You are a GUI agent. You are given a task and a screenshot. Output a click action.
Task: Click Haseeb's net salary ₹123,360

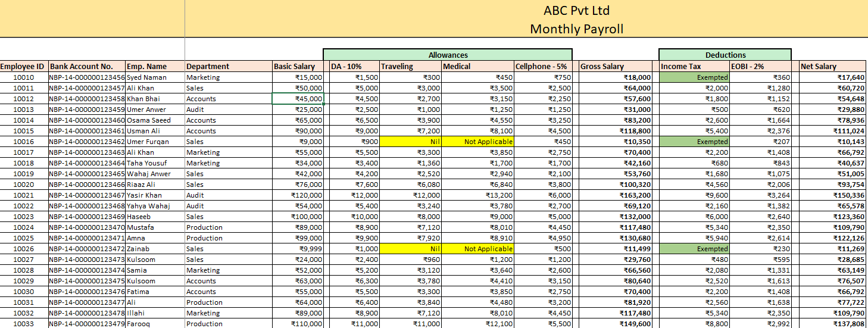pos(832,217)
